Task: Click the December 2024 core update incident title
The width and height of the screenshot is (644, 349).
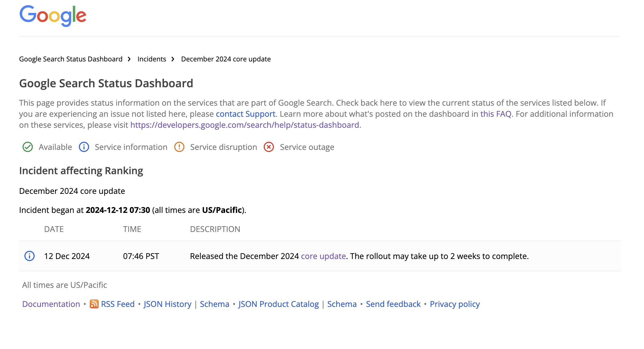Action: click(x=72, y=191)
